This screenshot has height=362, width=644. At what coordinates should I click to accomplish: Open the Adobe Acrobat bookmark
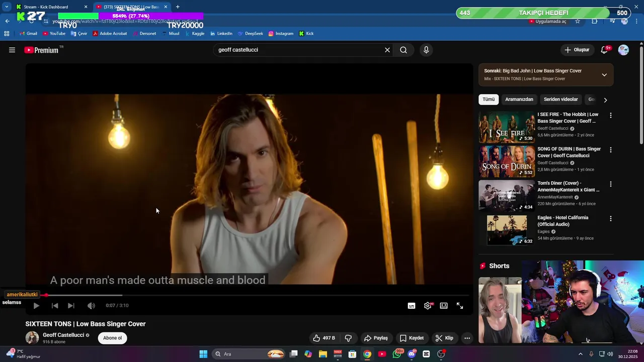pyautogui.click(x=110, y=34)
